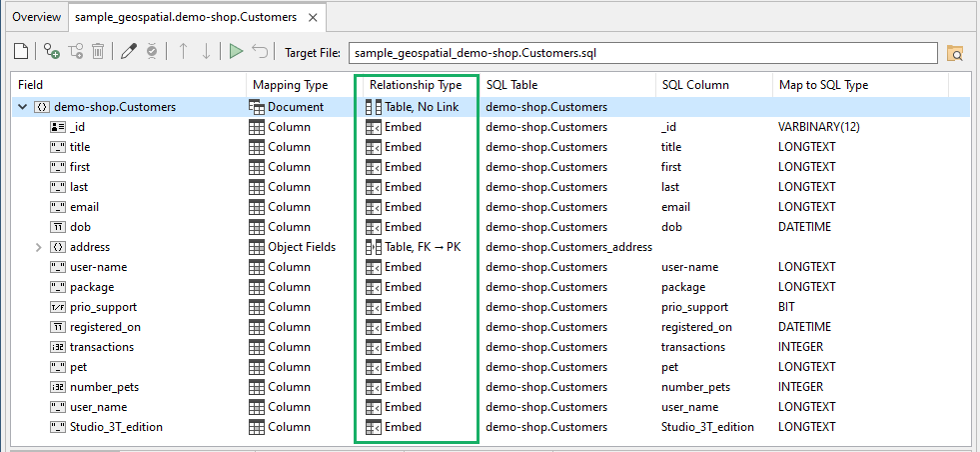Click the undo arrow icon
980x452 pixels.
click(260, 52)
